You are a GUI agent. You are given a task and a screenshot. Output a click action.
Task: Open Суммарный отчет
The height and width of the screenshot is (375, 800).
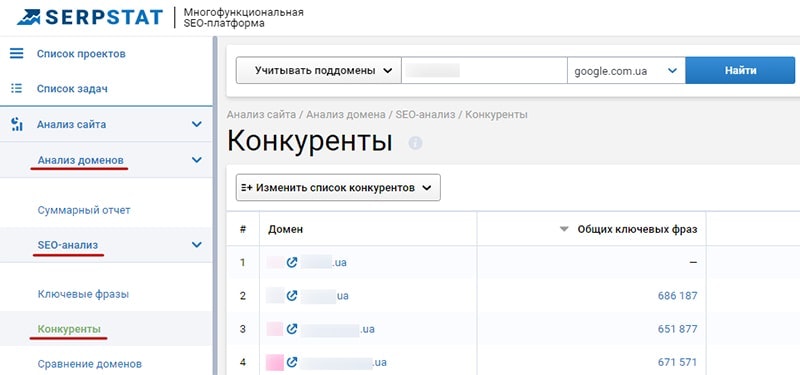point(84,210)
